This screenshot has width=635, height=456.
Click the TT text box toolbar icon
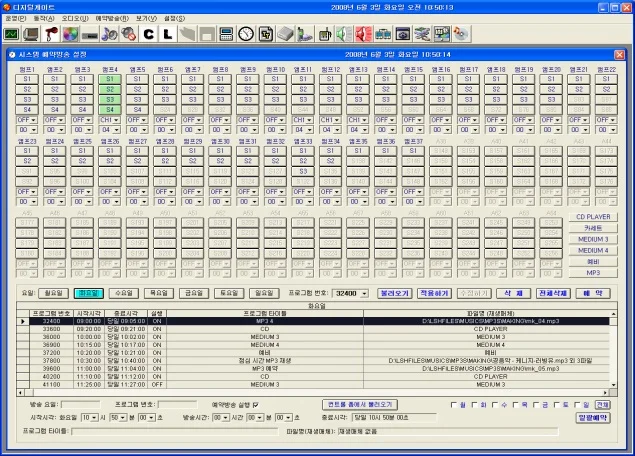[266, 34]
